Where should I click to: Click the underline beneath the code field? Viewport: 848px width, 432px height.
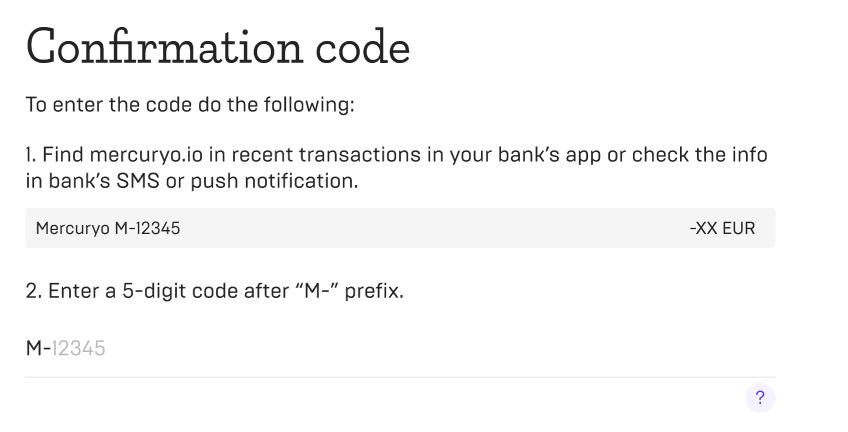point(400,377)
